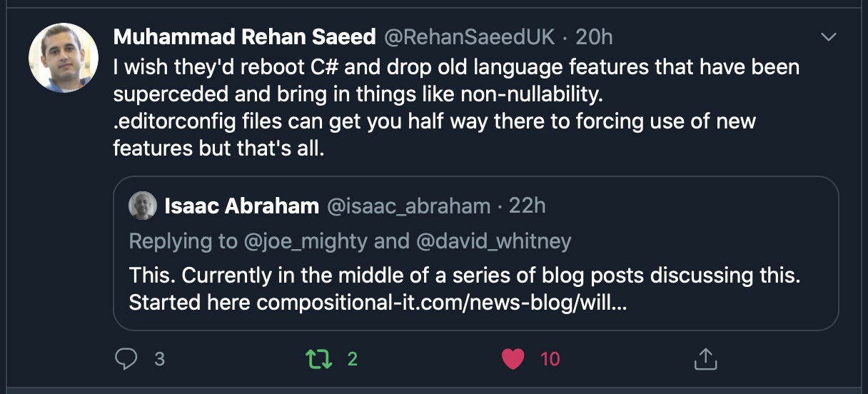Click the @isaac_abraham handle
Screen dimensions: 868x394
click(408, 206)
